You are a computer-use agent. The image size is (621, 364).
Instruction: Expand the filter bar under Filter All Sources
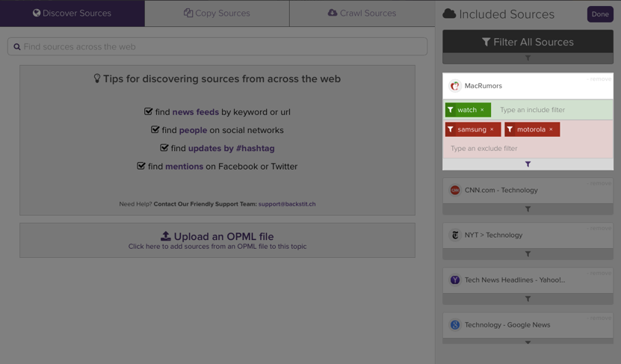tap(528, 58)
